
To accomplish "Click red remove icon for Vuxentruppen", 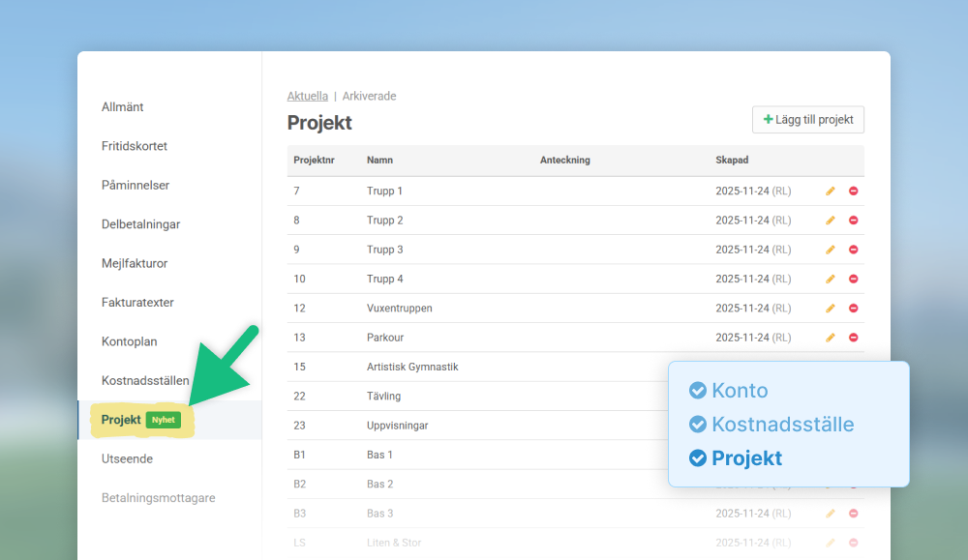I will [853, 309].
